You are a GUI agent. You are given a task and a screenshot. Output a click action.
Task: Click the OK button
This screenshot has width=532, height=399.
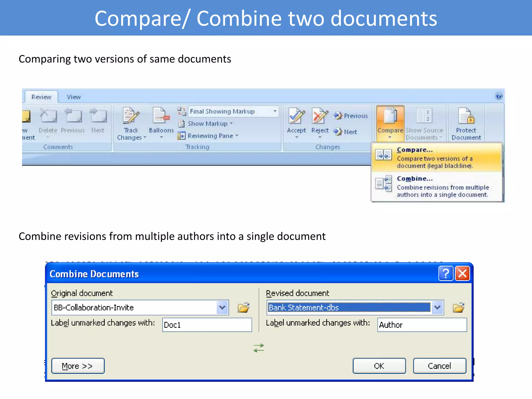pyautogui.click(x=379, y=366)
